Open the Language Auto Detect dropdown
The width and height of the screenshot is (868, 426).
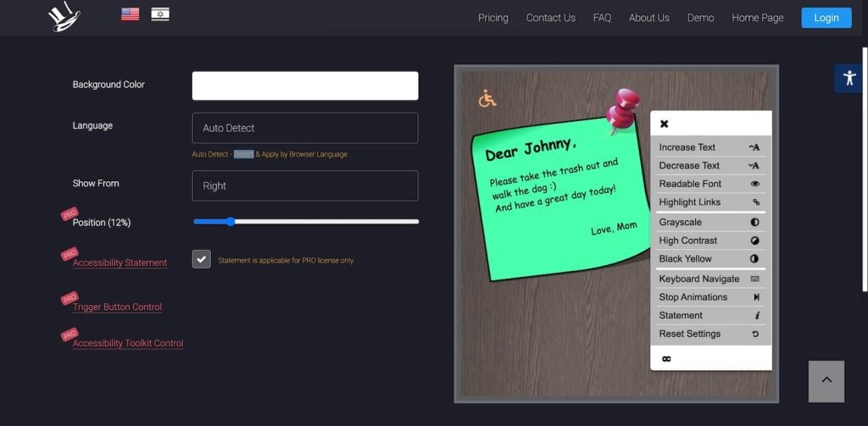pos(305,128)
